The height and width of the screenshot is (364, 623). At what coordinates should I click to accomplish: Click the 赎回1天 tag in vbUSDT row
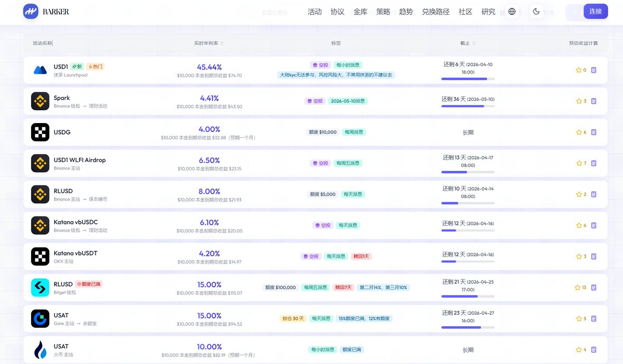(360, 257)
